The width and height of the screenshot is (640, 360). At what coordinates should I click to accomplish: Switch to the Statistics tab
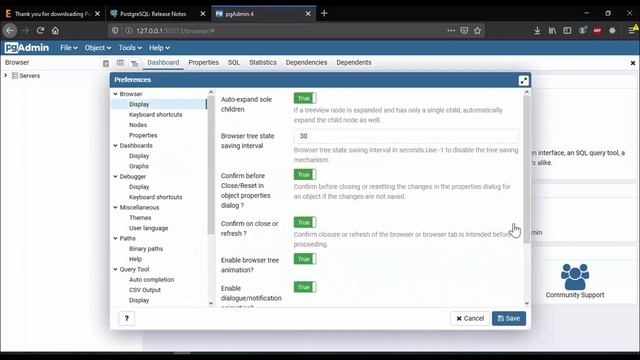[x=262, y=62]
